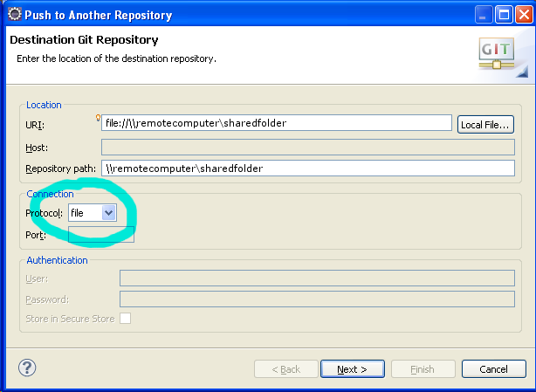536x392 pixels.
Task: Click the Port input field
Action: point(101,234)
